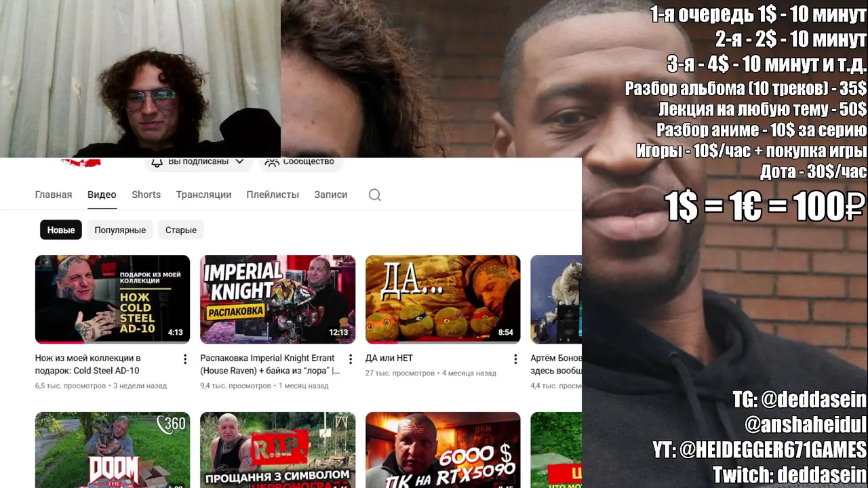The image size is (868, 488).
Task: Play the Imperial Knight Распаковка thumbnail
Action: [x=277, y=299]
